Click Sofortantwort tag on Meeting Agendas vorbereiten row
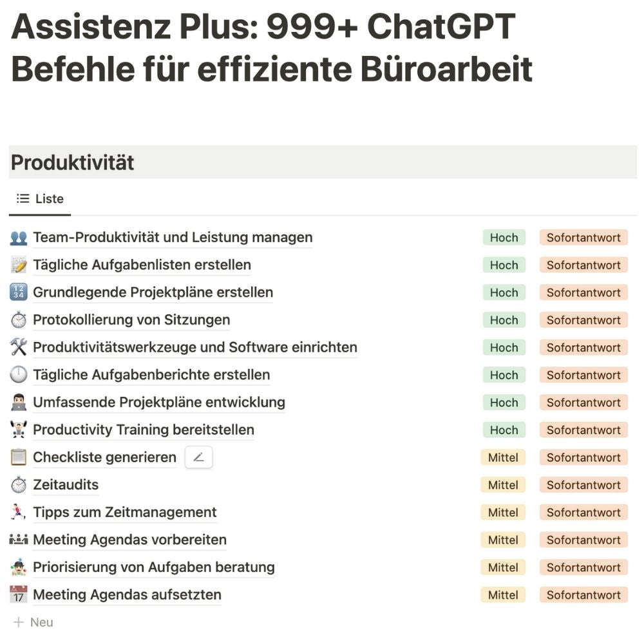 (583, 540)
